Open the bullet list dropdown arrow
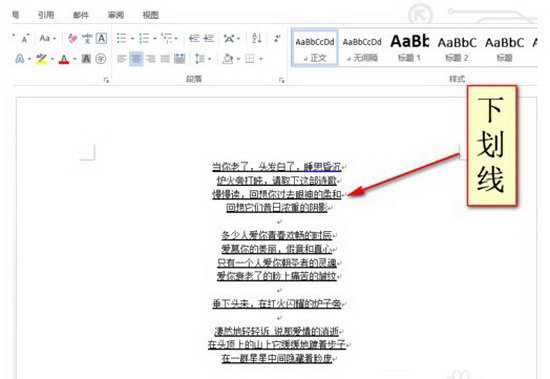 (132, 38)
